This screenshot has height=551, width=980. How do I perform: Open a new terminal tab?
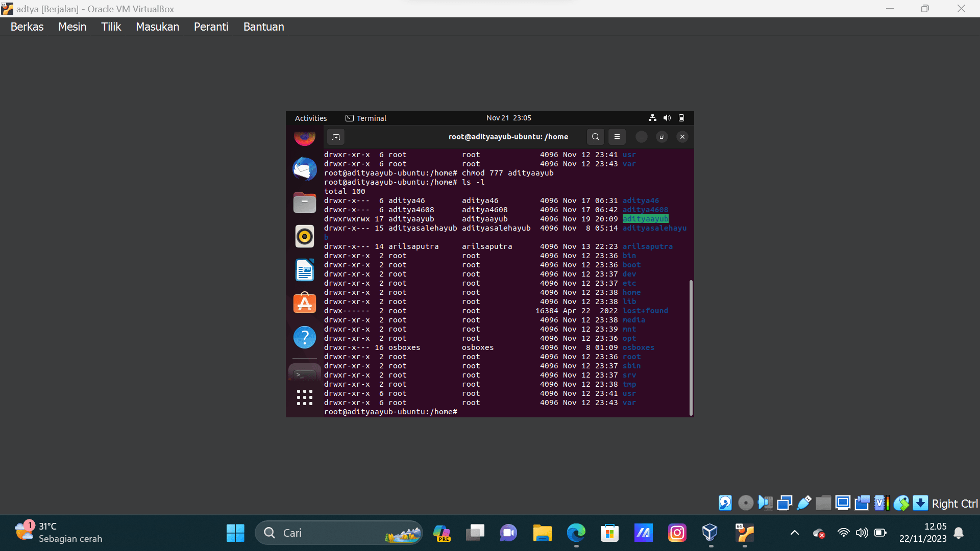[336, 137]
